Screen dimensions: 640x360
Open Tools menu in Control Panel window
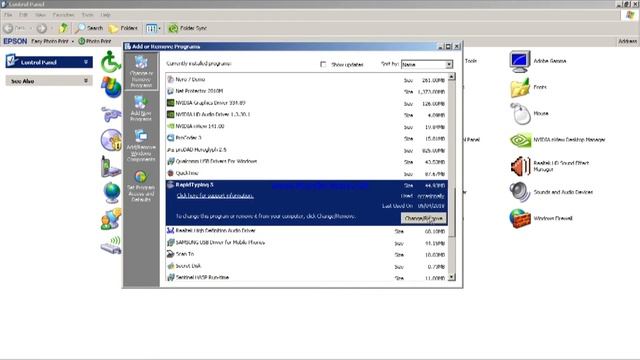click(87, 15)
